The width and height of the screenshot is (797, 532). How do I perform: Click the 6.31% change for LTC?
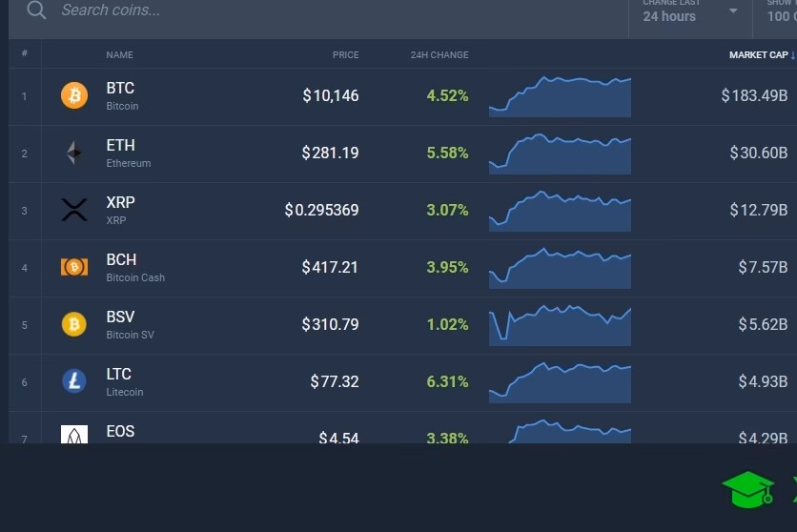[447, 381]
